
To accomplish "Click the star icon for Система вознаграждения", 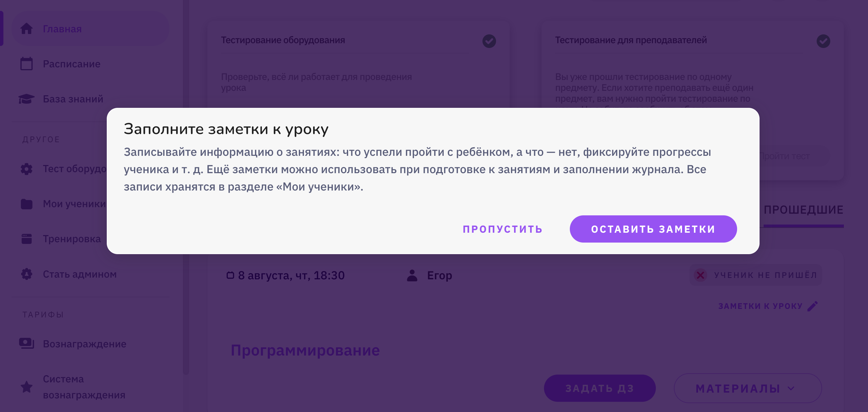I will (x=27, y=387).
